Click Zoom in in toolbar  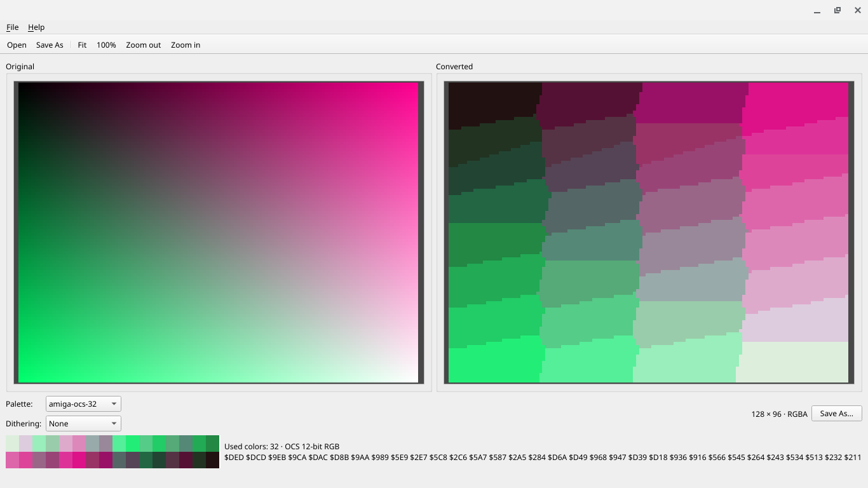click(186, 45)
